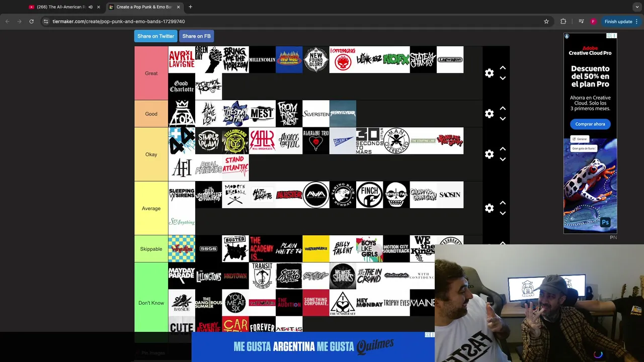Viewport: 644px width, 362px height.
Task: Select Mayday Parade tile
Action: [182, 276]
